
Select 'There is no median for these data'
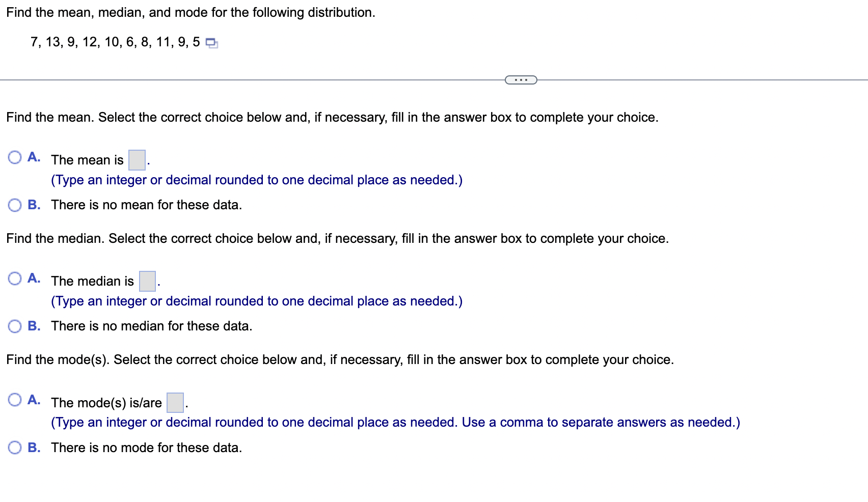tap(14, 326)
